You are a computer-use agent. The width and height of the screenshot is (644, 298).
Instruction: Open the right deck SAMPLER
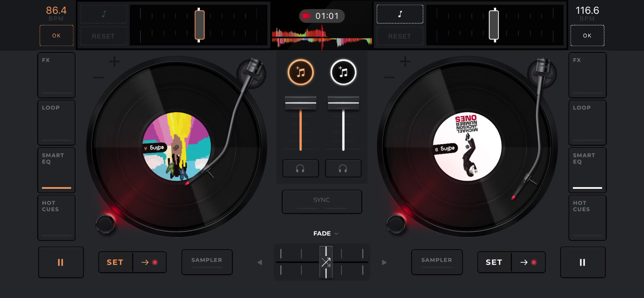point(437,262)
